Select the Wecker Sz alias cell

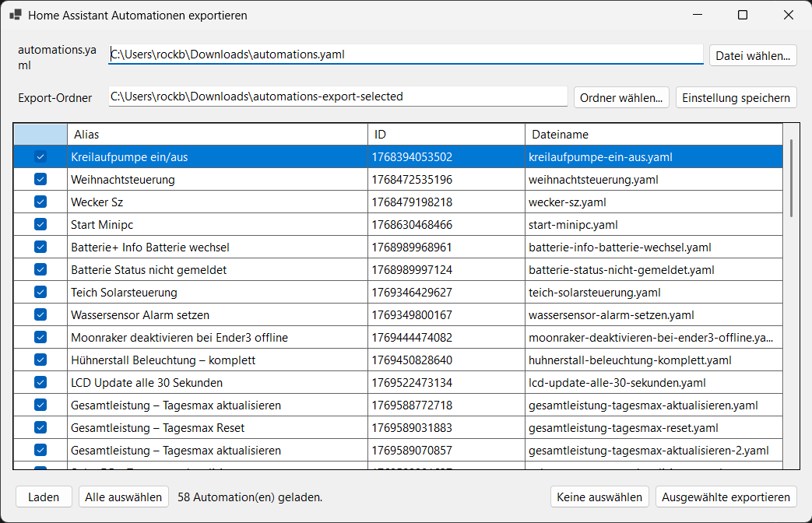(x=217, y=202)
